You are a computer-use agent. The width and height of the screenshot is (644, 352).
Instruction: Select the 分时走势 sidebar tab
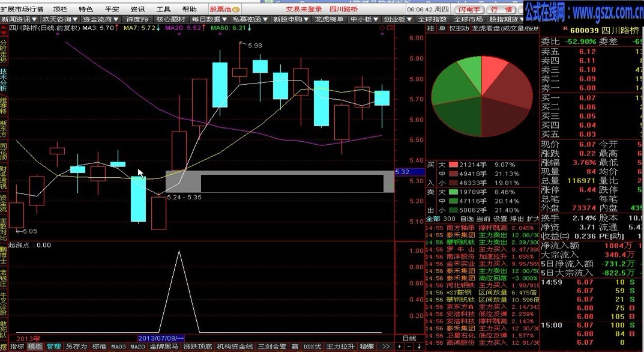click(x=3, y=50)
